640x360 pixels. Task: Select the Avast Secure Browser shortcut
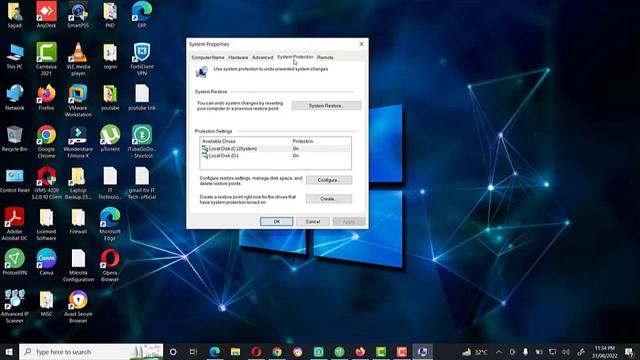coord(78,307)
